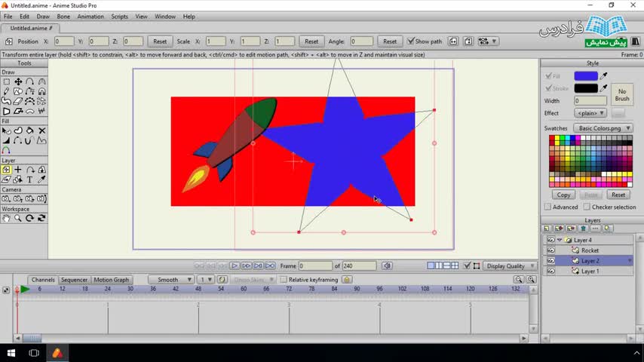Screen dimensions: 644x362
Task: Select the Pan Workspace hand tool
Action: click(x=6, y=218)
